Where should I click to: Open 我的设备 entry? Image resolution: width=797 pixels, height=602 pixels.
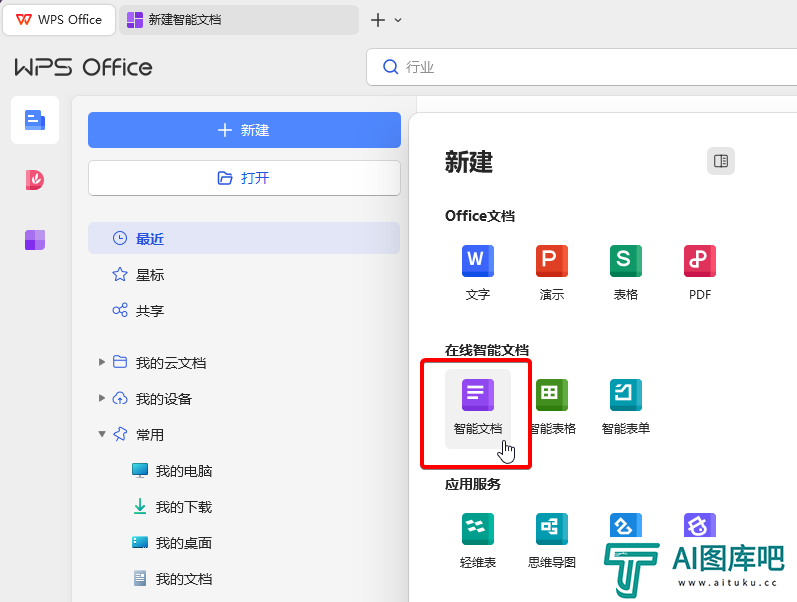coord(164,399)
